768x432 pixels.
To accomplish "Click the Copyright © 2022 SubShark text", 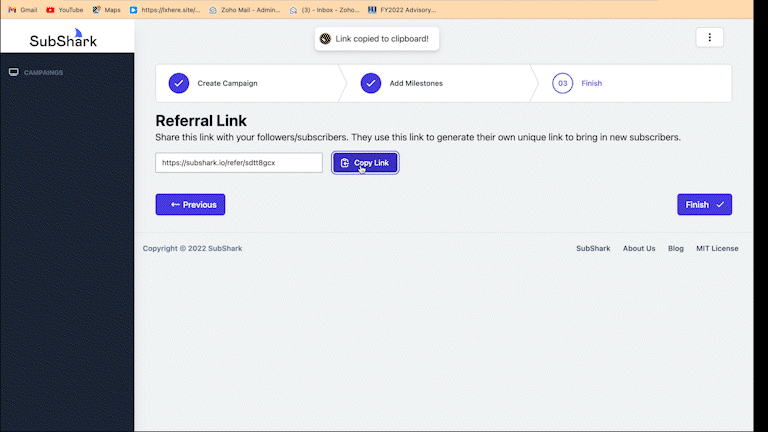I will pos(192,248).
